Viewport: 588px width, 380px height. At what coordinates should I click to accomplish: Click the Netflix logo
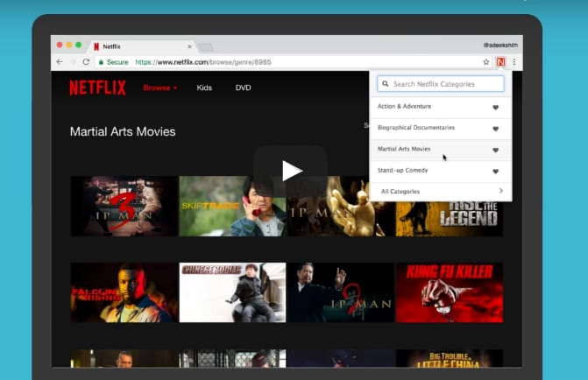pos(97,88)
